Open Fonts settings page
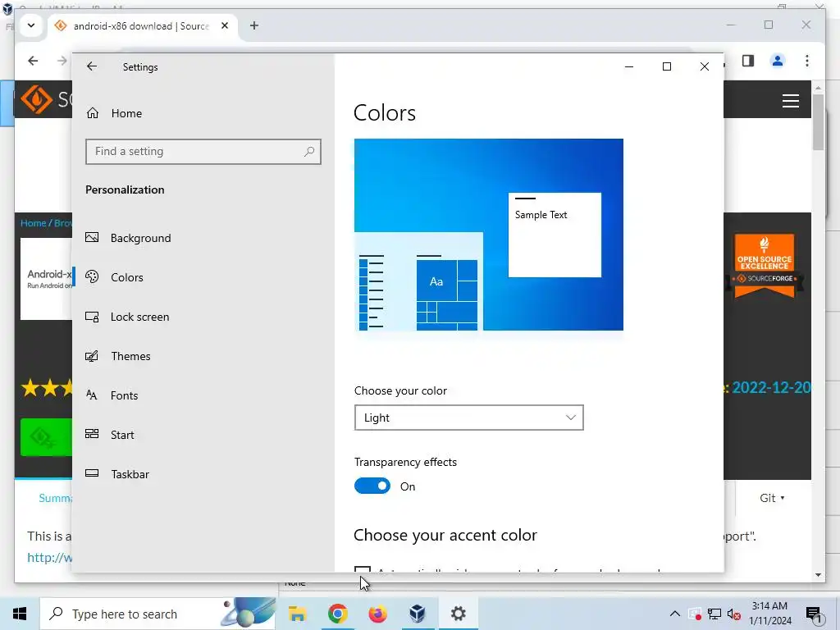Screen dimensions: 840x630 pyautogui.click(x=125, y=395)
